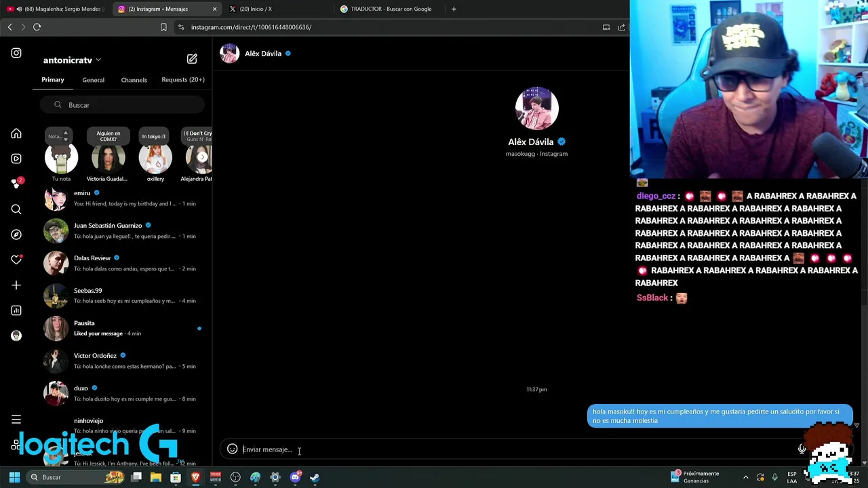Viewport: 868px width, 488px height.
Task: Click the Buscar field in Instagram messages
Action: (x=122, y=105)
